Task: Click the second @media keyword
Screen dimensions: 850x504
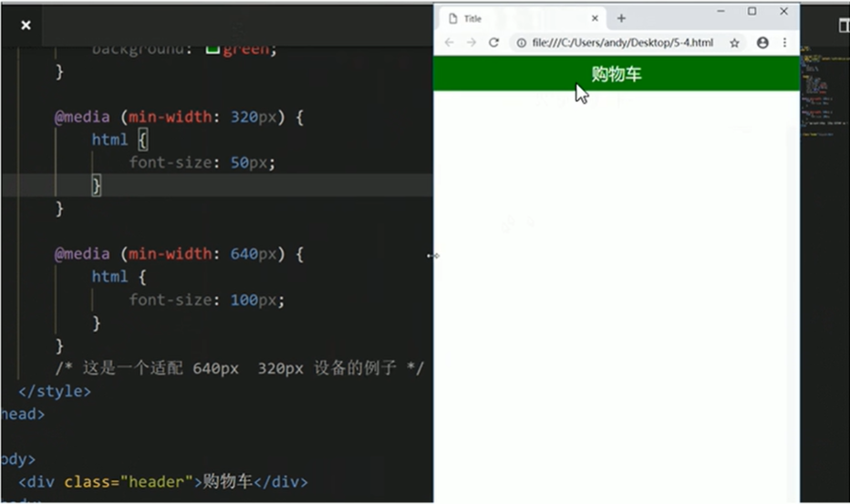Action: (x=82, y=254)
